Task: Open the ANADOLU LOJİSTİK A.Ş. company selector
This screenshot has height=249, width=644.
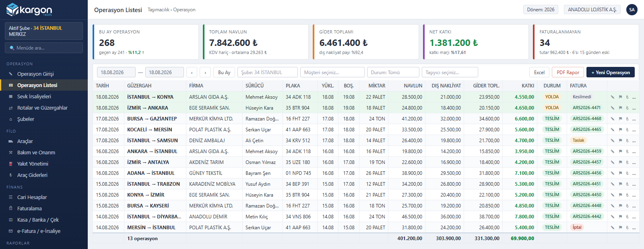Action: pyautogui.click(x=592, y=10)
